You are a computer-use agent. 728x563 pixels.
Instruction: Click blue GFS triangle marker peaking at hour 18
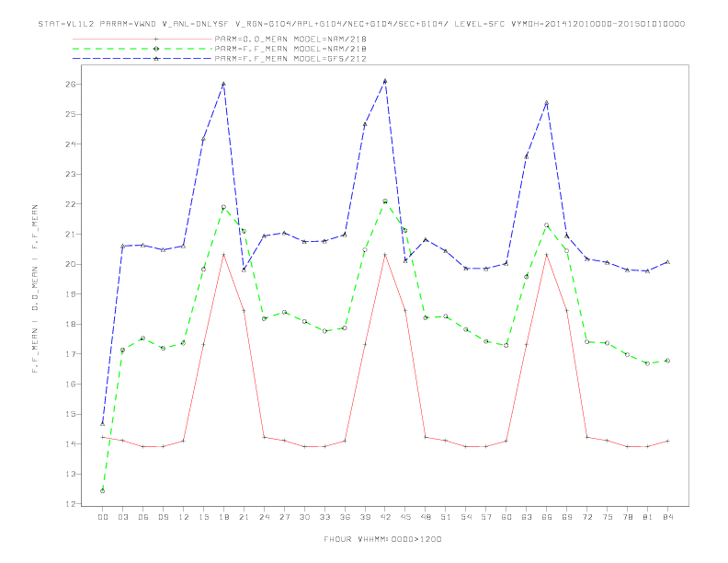tap(223, 84)
